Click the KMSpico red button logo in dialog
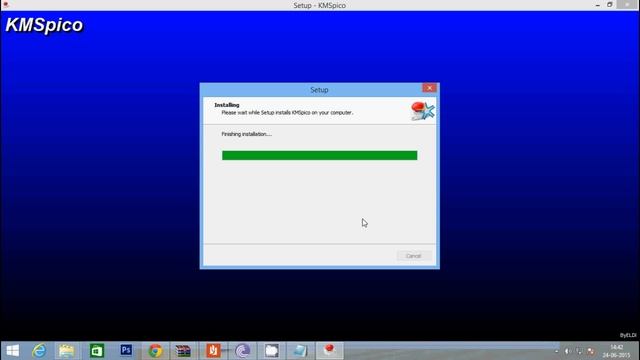The height and width of the screenshot is (360, 640). click(422, 111)
